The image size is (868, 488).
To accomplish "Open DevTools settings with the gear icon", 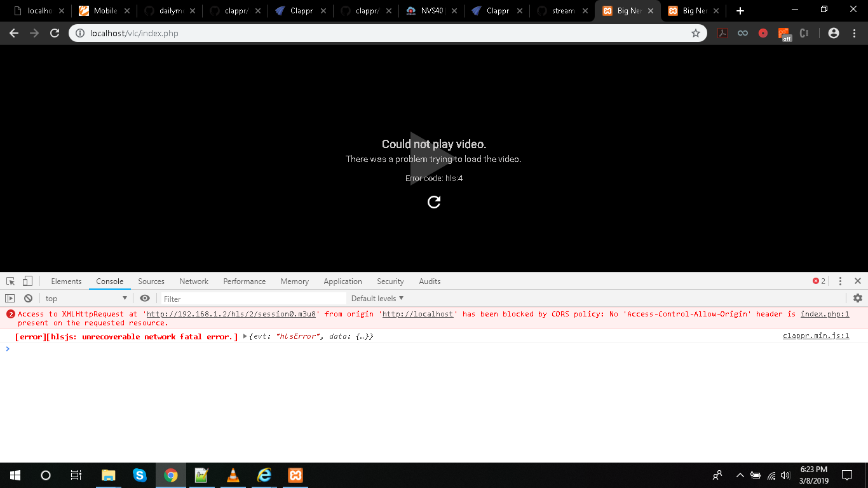I will (857, 297).
